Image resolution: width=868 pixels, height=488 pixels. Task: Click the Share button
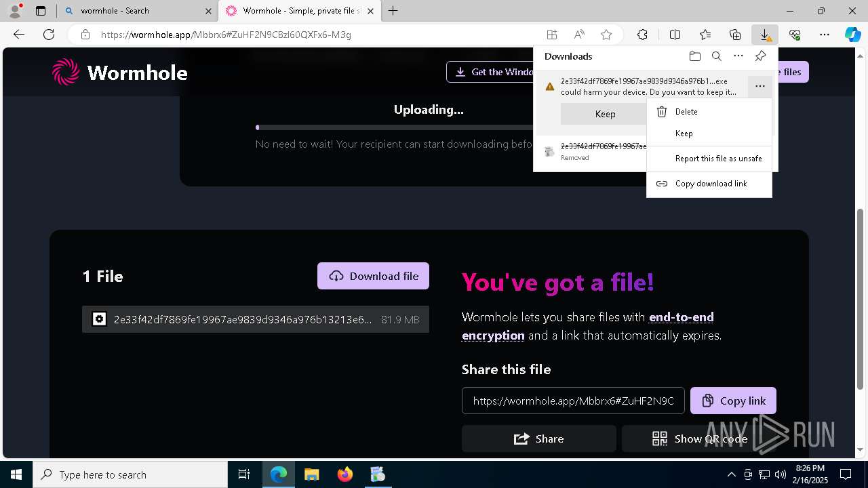pos(539,439)
